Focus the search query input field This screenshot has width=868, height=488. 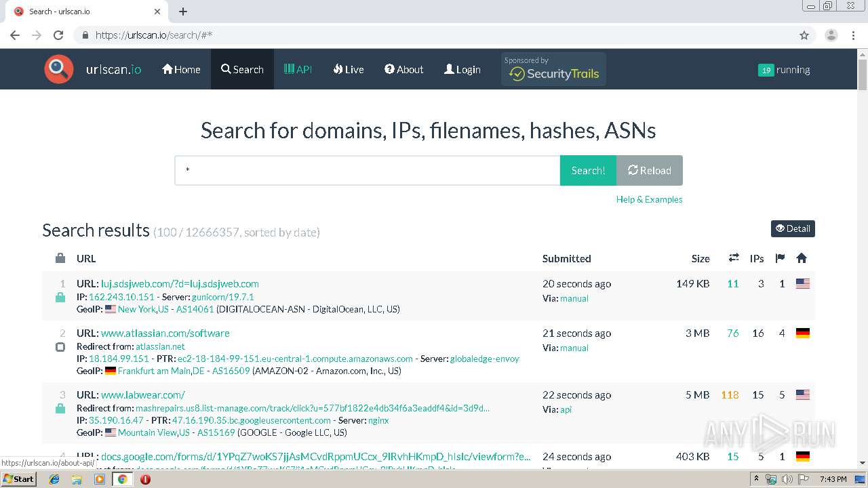coord(367,170)
